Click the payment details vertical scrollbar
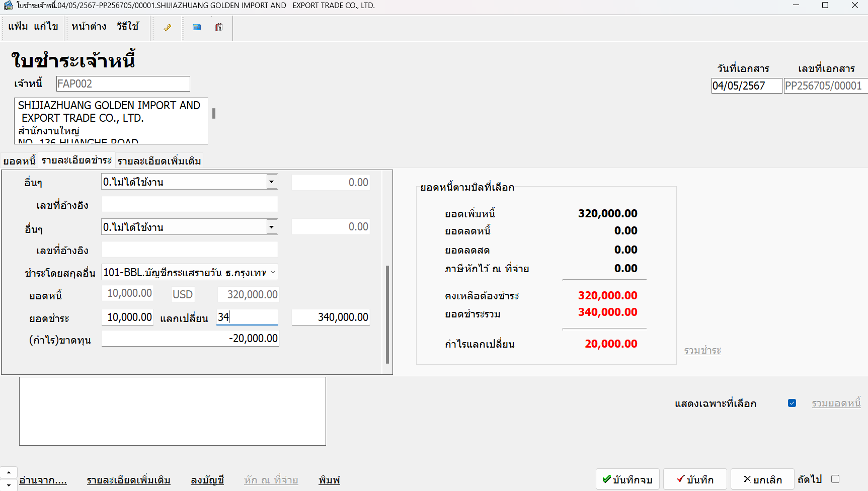This screenshot has width=868, height=491. [x=387, y=314]
